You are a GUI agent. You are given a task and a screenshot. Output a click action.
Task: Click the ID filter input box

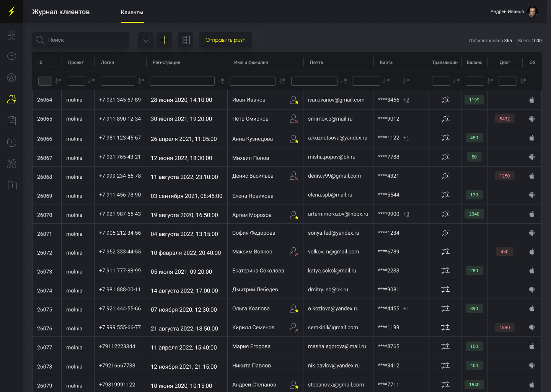(45, 81)
